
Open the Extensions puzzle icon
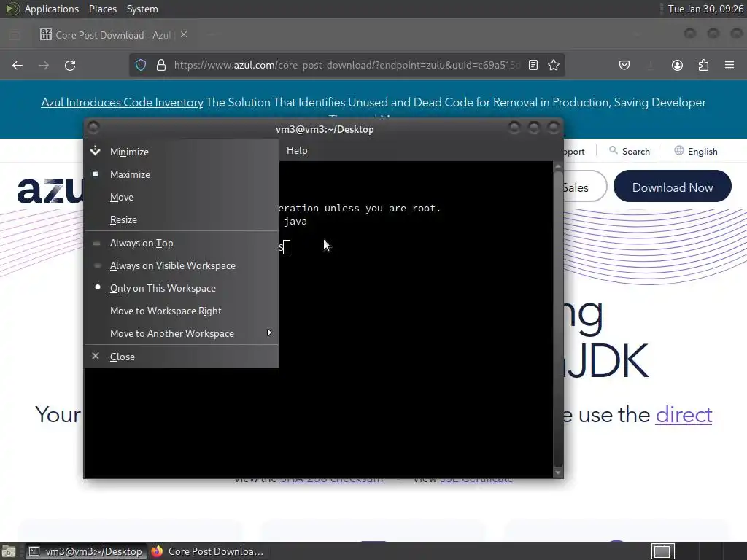[x=703, y=65]
